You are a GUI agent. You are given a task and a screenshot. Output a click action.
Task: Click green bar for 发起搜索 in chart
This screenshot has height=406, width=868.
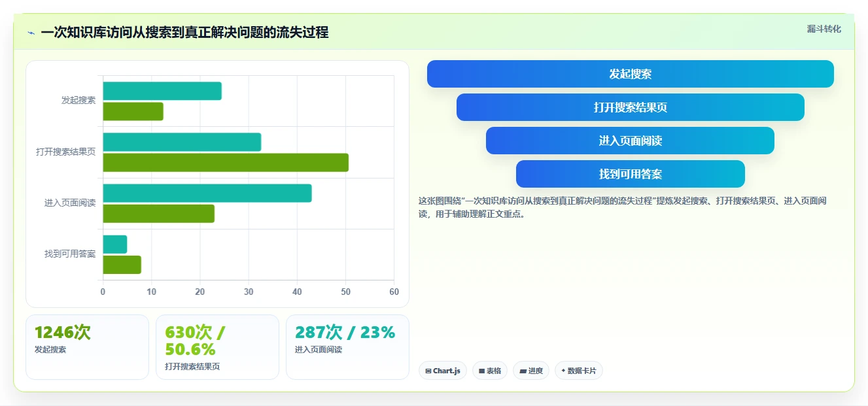point(133,112)
